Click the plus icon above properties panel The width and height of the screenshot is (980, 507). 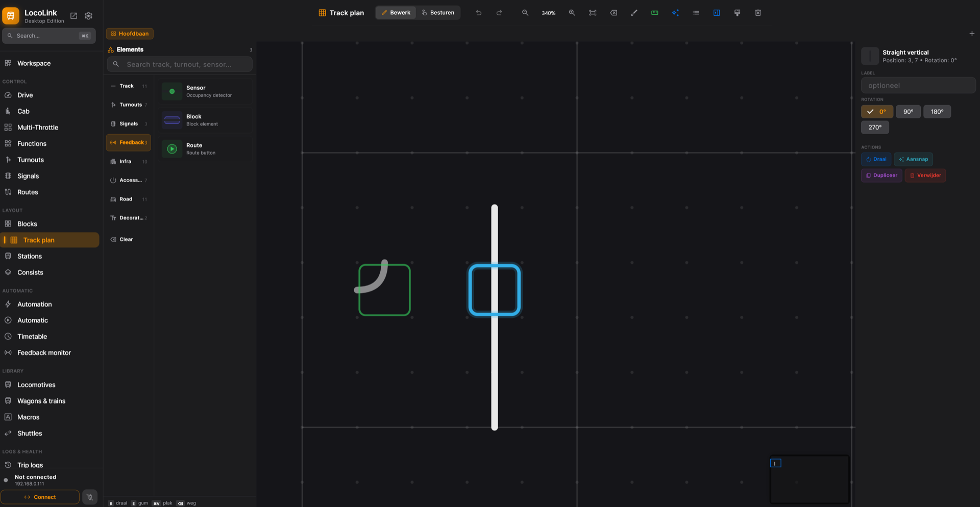point(972,34)
